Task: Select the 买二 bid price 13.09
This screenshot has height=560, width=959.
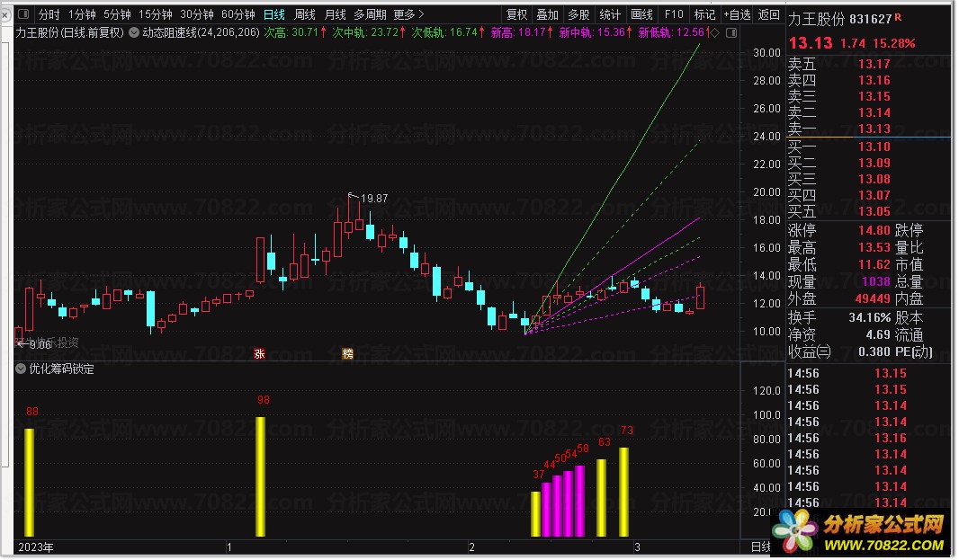Action: (x=874, y=164)
